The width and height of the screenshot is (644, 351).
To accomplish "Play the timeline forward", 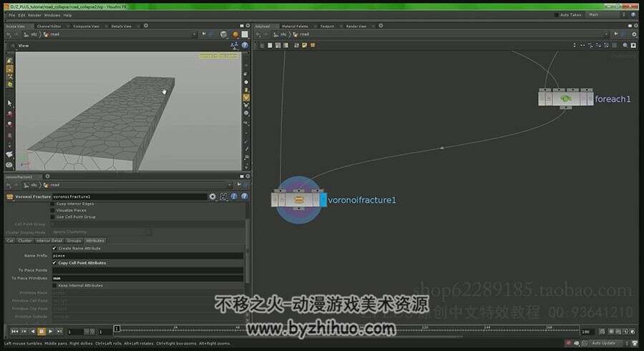I will (x=51, y=331).
